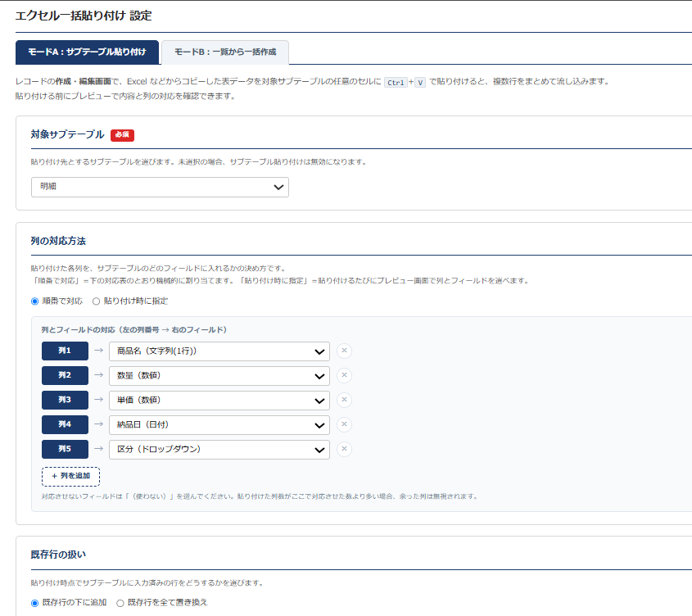Screen dimensions: 692x616
Task: Click the 列3 label badge
Action: pyautogui.click(x=65, y=400)
